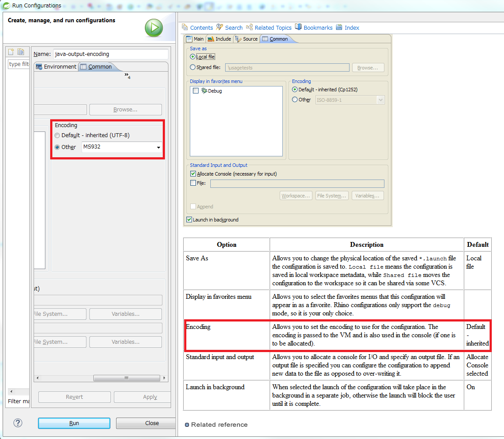This screenshot has width=504, height=439.
Task: Select the Shared file radio button
Action: [192, 68]
